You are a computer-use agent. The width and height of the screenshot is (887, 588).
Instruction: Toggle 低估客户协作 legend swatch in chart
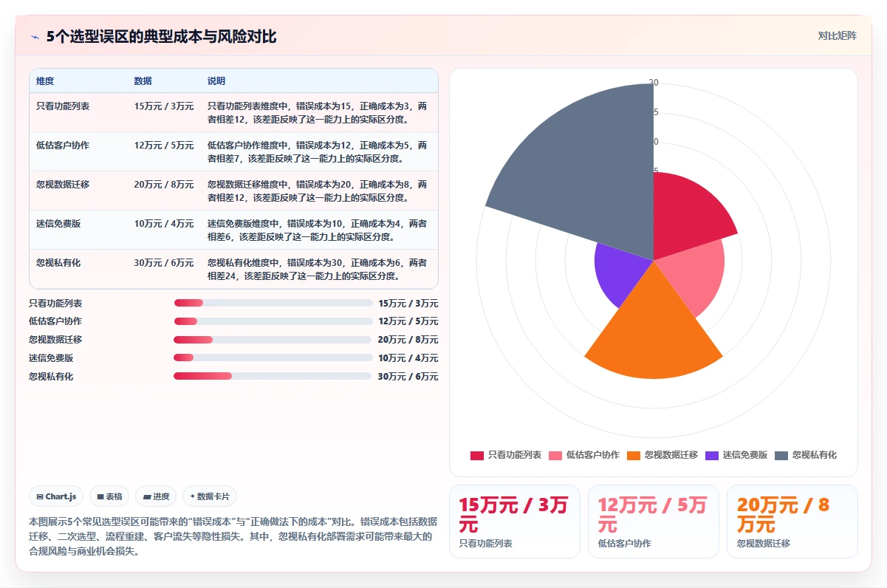[555, 455]
